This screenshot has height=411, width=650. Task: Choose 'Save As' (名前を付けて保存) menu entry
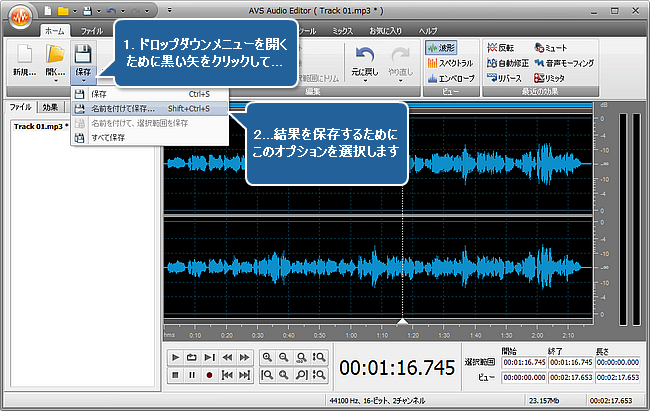click(122, 108)
